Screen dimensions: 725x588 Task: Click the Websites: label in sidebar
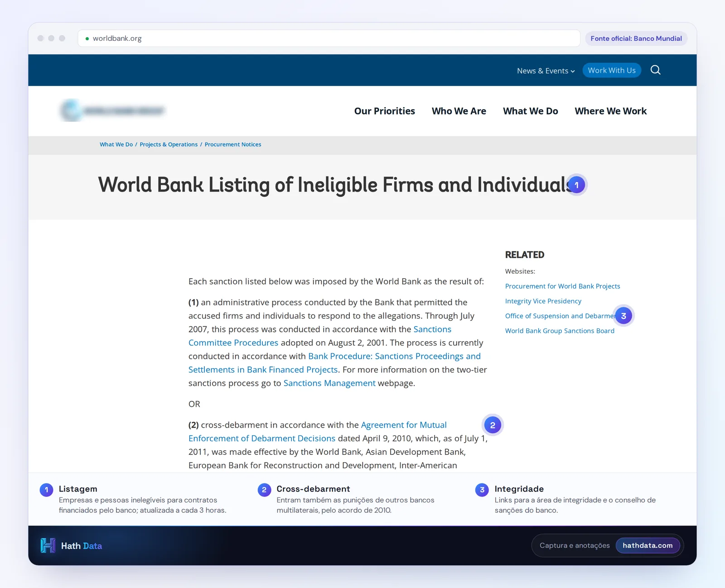pyautogui.click(x=520, y=271)
